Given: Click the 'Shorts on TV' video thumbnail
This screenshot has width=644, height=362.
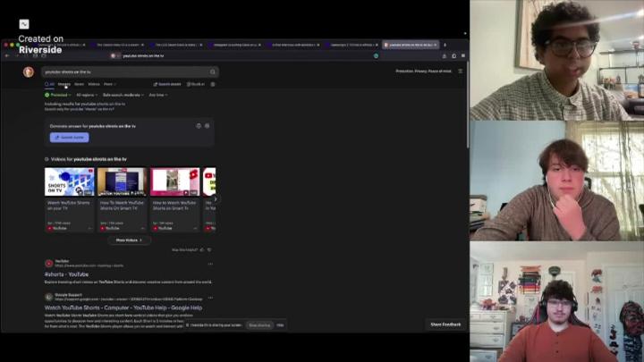Looking at the screenshot, I should tap(69, 181).
